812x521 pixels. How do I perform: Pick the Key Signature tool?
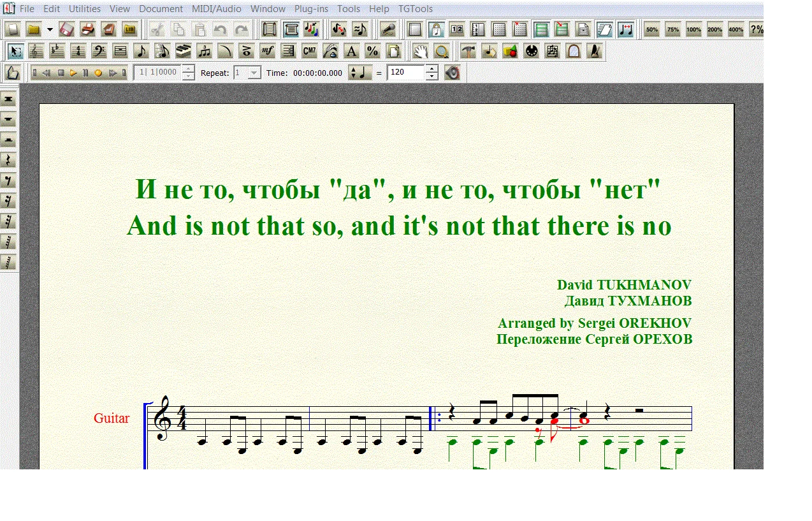click(x=57, y=51)
